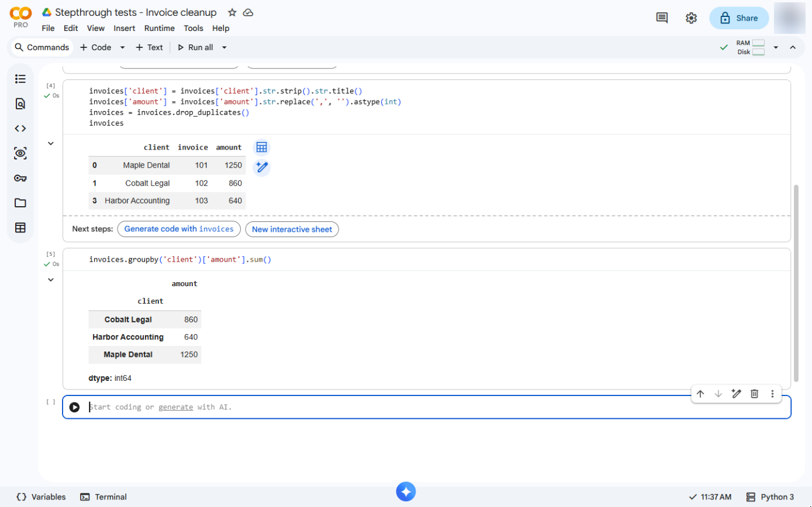Open the Run all options dropdown
Screen dimensions: 812x507
224,47
